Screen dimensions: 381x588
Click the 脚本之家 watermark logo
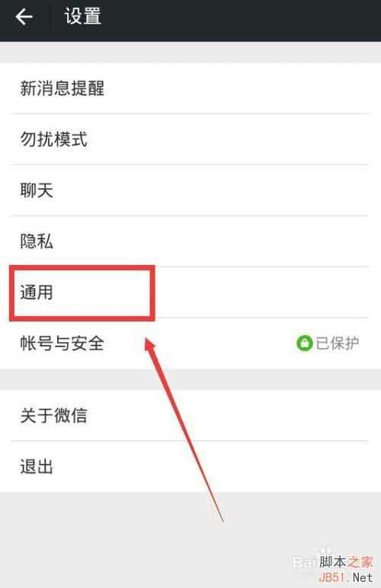(346, 562)
